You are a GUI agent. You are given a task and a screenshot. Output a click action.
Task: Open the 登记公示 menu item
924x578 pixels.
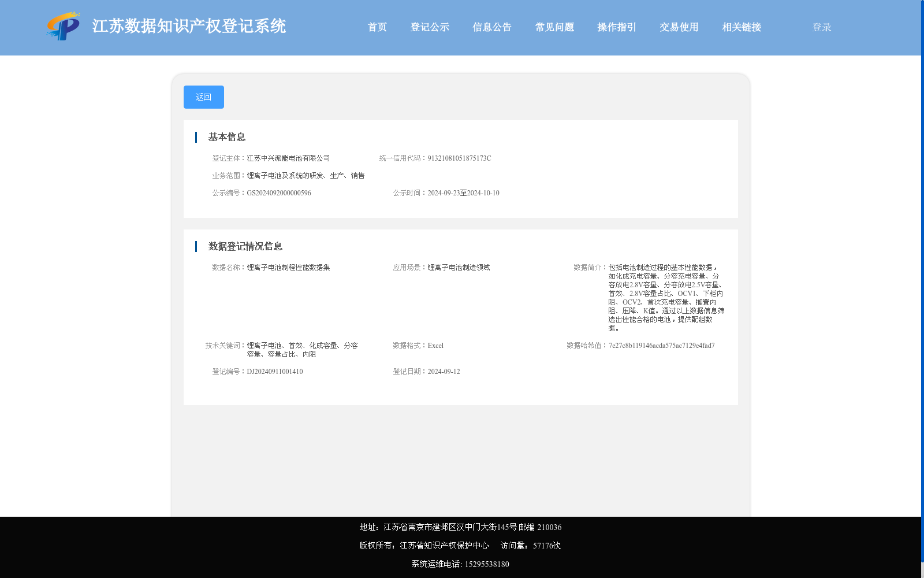click(x=430, y=27)
